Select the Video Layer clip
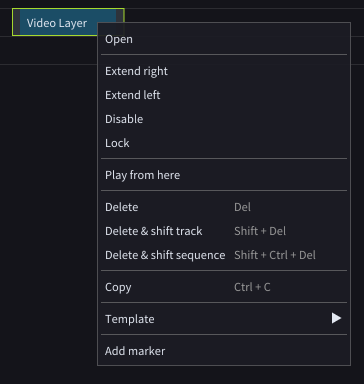Screen dimensions: 364x384 [57, 23]
